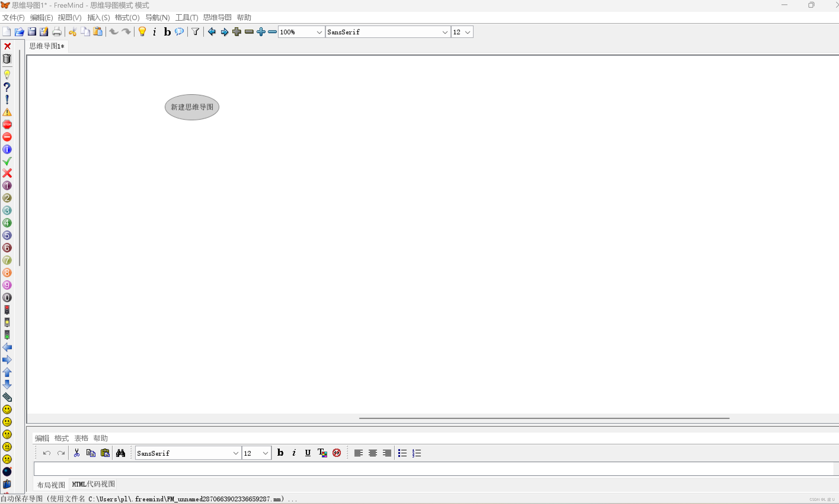This screenshot has width=839, height=504.
Task: Open the 插入(S) menu
Action: click(98, 17)
